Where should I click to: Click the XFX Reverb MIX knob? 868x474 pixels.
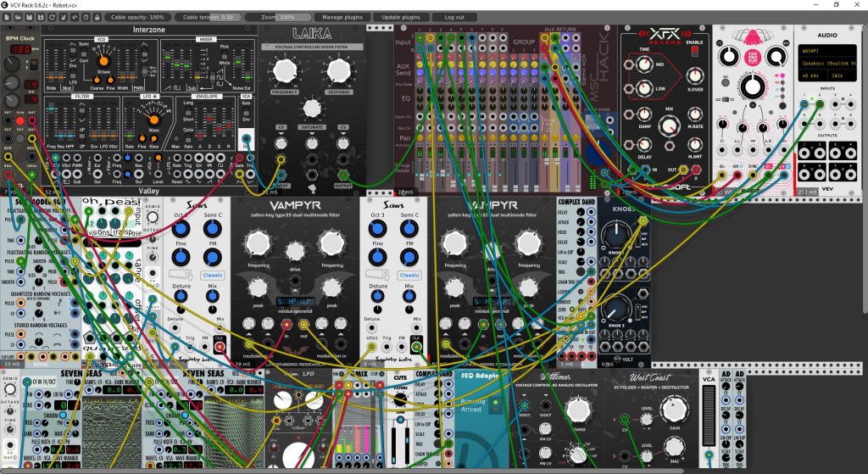click(x=670, y=126)
